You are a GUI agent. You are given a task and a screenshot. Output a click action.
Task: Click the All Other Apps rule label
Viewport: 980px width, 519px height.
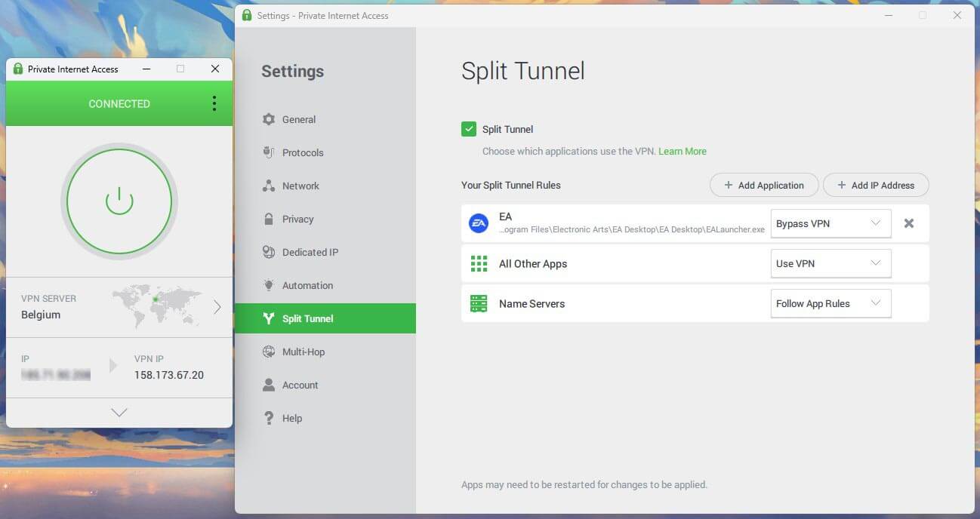tap(533, 263)
